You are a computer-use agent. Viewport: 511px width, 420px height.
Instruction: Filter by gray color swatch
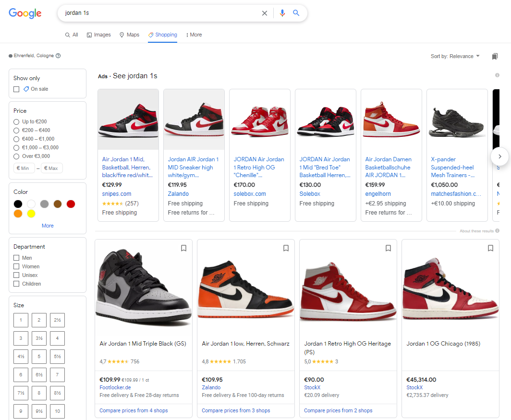[x=44, y=204]
